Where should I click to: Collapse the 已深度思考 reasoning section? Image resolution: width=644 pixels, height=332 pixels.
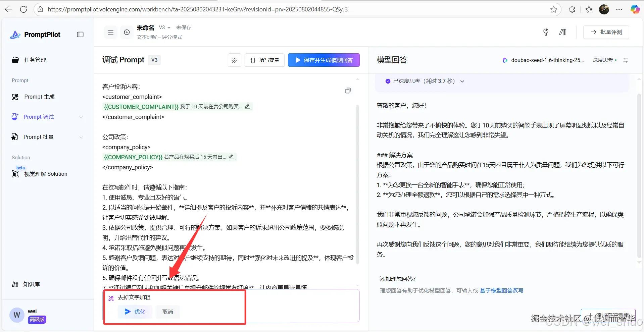pos(462,81)
